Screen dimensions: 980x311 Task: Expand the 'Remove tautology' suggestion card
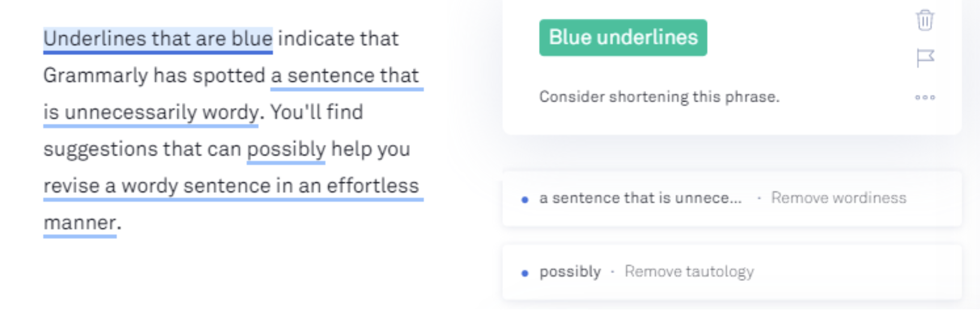pyautogui.click(x=732, y=272)
